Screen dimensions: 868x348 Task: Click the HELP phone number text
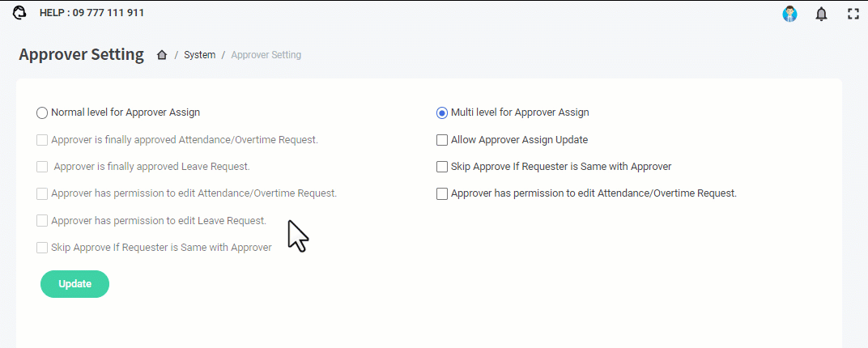(91, 13)
